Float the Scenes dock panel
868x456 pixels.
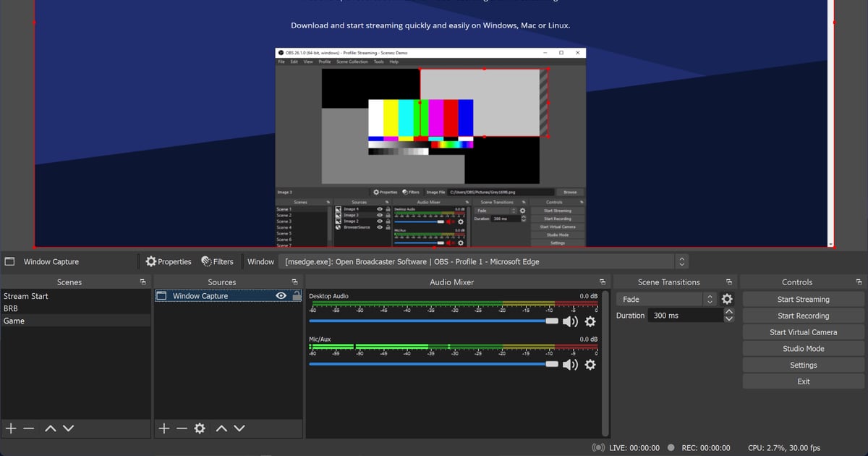pyautogui.click(x=143, y=282)
